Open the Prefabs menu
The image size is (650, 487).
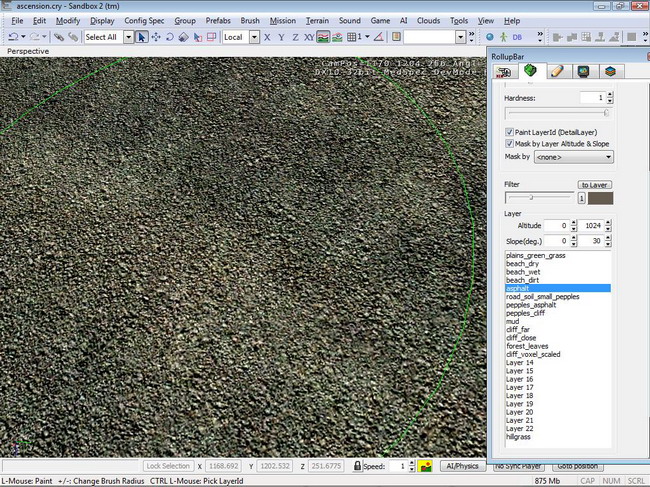[218, 21]
